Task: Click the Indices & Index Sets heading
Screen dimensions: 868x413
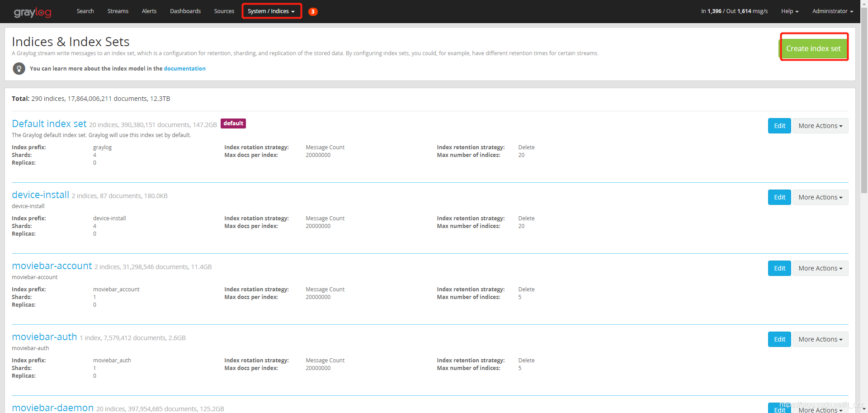Action: pos(71,42)
